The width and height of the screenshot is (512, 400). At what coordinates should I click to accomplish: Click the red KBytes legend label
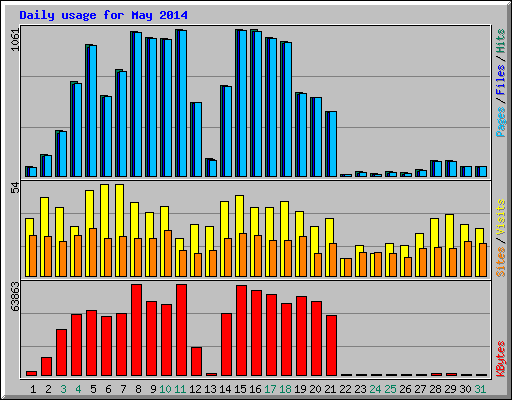click(501, 359)
